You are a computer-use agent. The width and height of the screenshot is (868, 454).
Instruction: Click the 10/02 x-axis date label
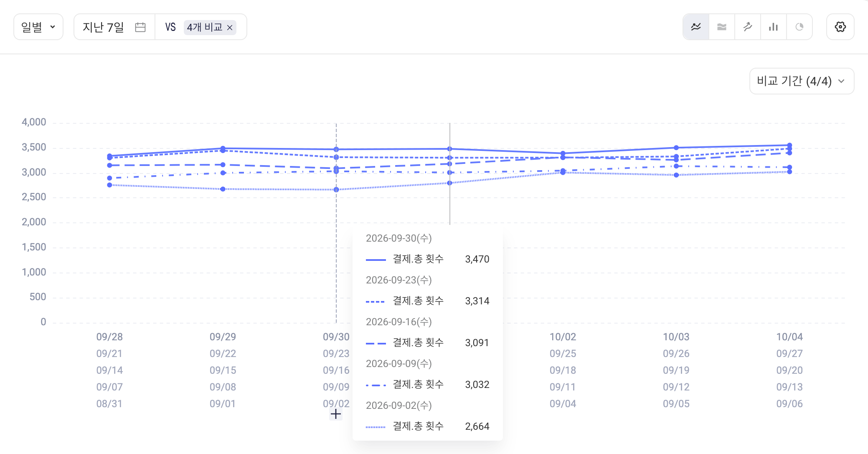(563, 337)
